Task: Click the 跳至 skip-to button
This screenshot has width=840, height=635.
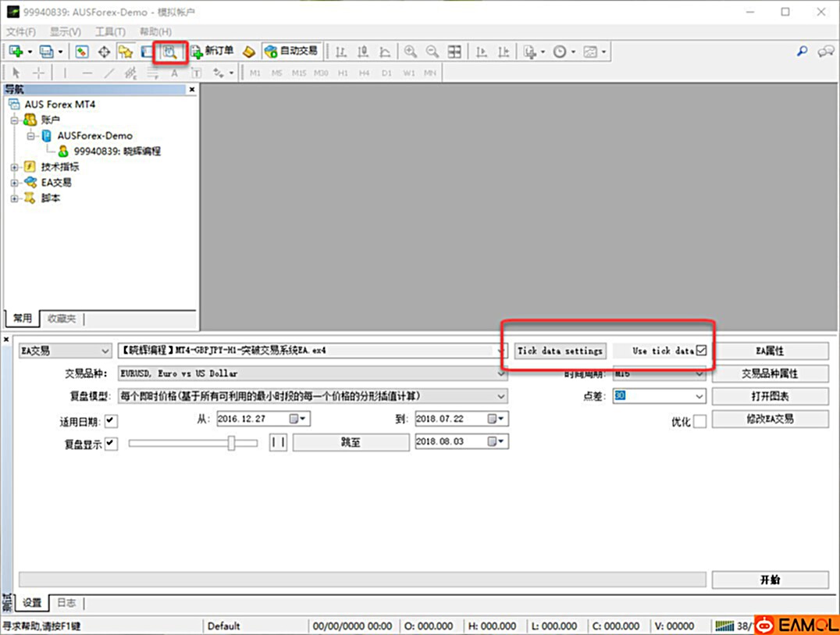Action: (x=351, y=443)
